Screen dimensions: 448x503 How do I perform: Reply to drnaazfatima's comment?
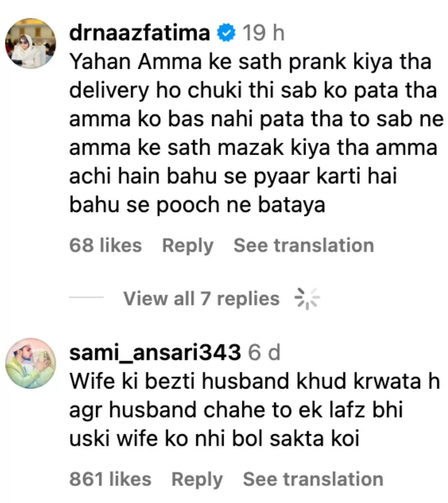188,246
